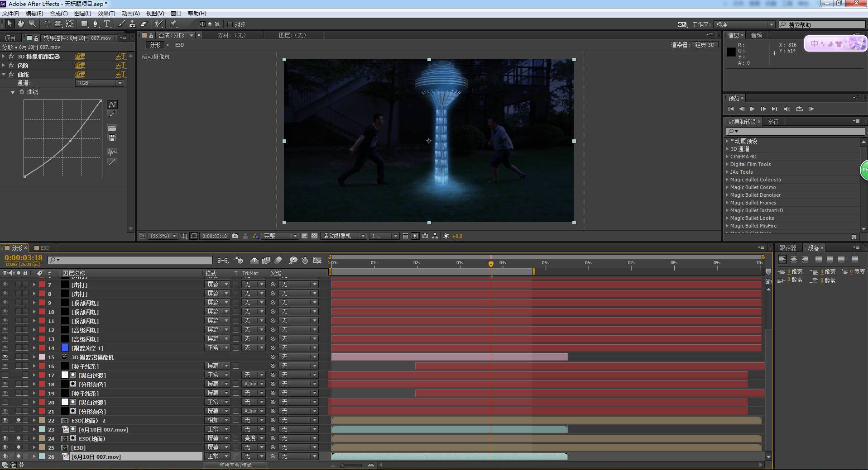The image size is (868, 470).
Task: Pick the Clone Stamp tool
Action: click(132, 24)
